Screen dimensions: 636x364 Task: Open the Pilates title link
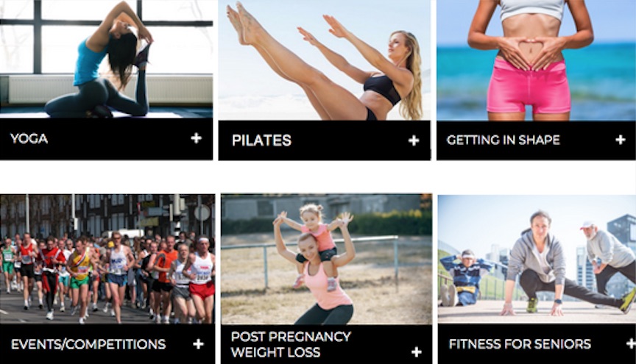pyautogui.click(x=261, y=140)
